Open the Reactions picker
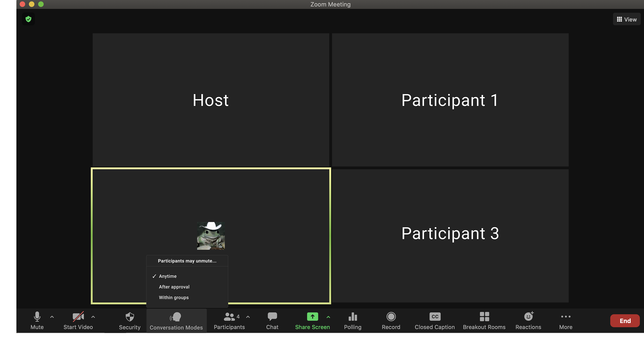This screenshot has width=644, height=339. point(528,321)
